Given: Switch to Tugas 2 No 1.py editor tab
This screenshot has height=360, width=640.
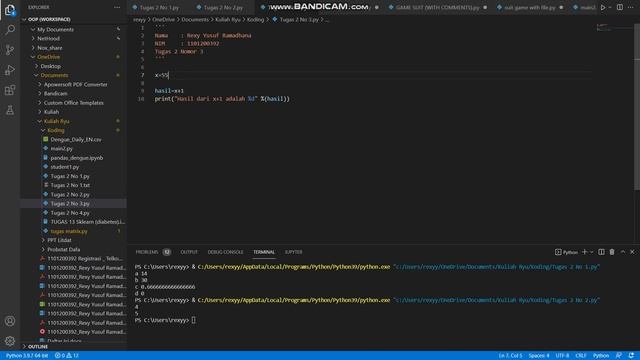Looking at the screenshot, I should [159, 7].
